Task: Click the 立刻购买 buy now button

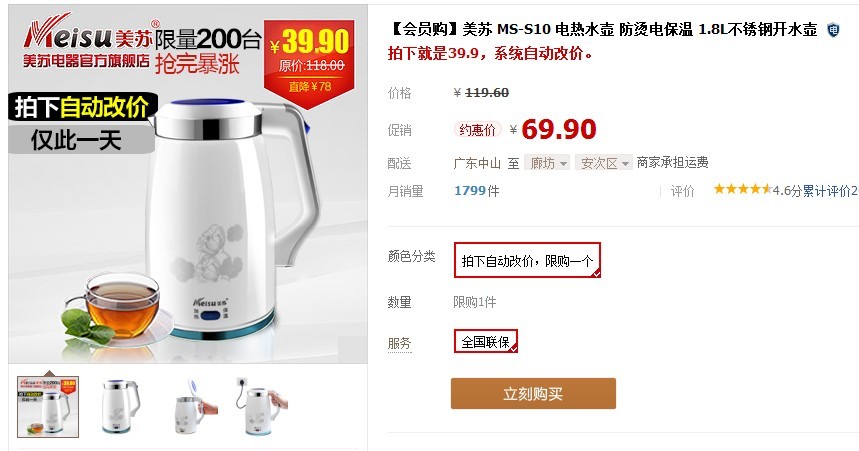Action: (x=533, y=393)
